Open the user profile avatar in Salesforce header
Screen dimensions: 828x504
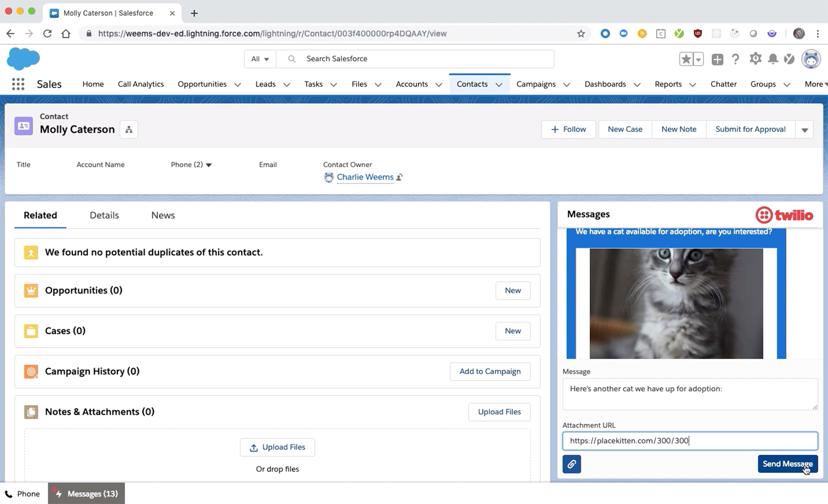(x=811, y=59)
